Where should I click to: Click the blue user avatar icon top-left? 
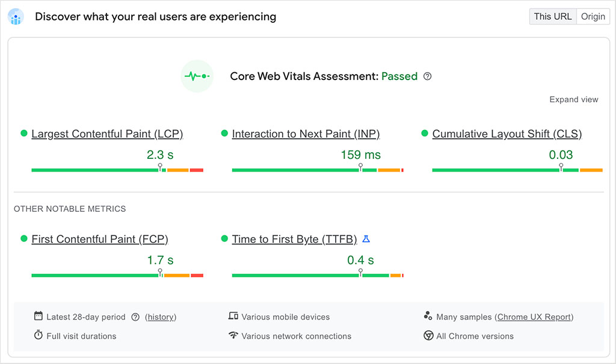coord(16,17)
